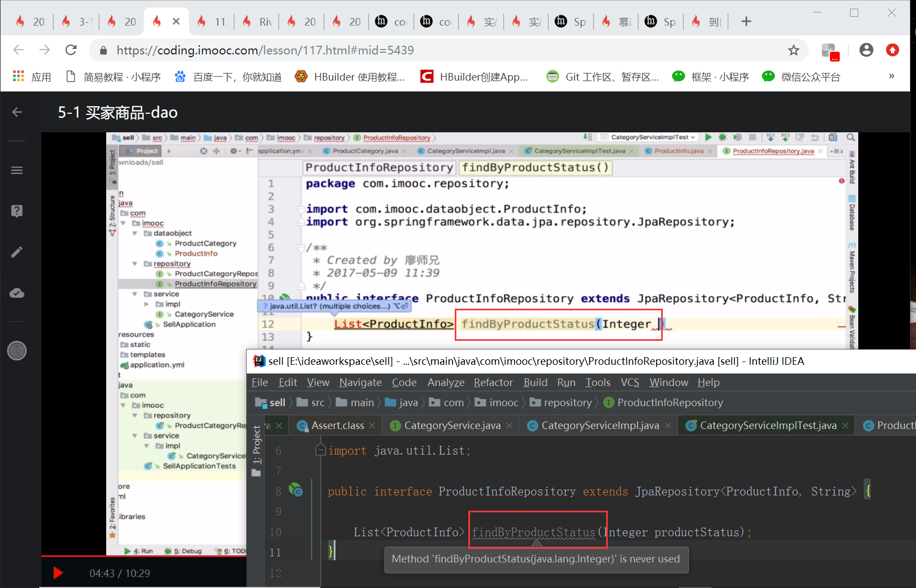
Task: Close the CategoryServiceImpl.java editor tab
Action: 668,426
